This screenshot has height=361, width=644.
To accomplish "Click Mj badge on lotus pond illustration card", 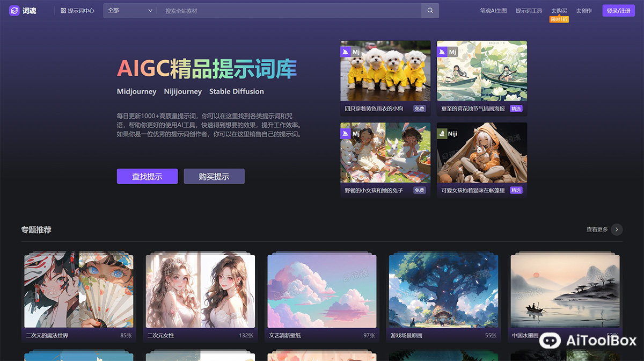I will (447, 52).
